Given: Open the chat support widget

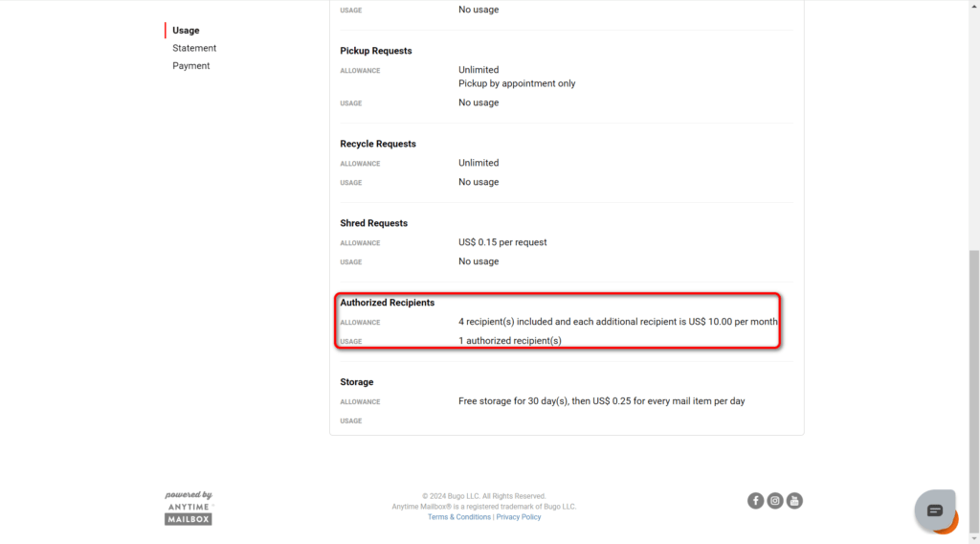Looking at the screenshot, I should 935,510.
